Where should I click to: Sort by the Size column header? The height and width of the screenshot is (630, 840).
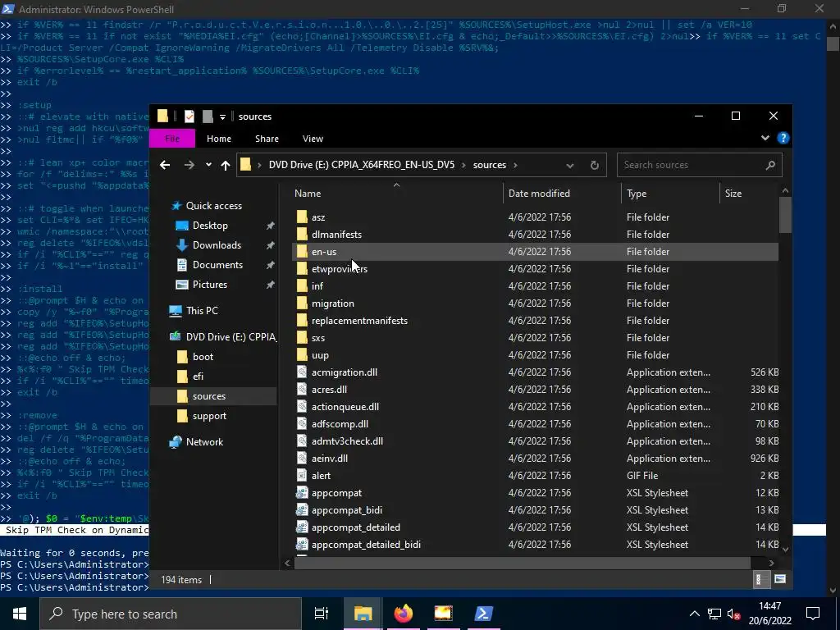pos(733,194)
